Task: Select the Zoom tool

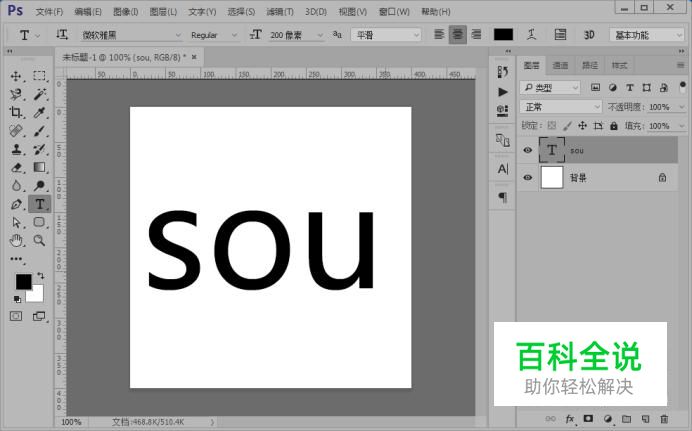Action: coord(39,241)
